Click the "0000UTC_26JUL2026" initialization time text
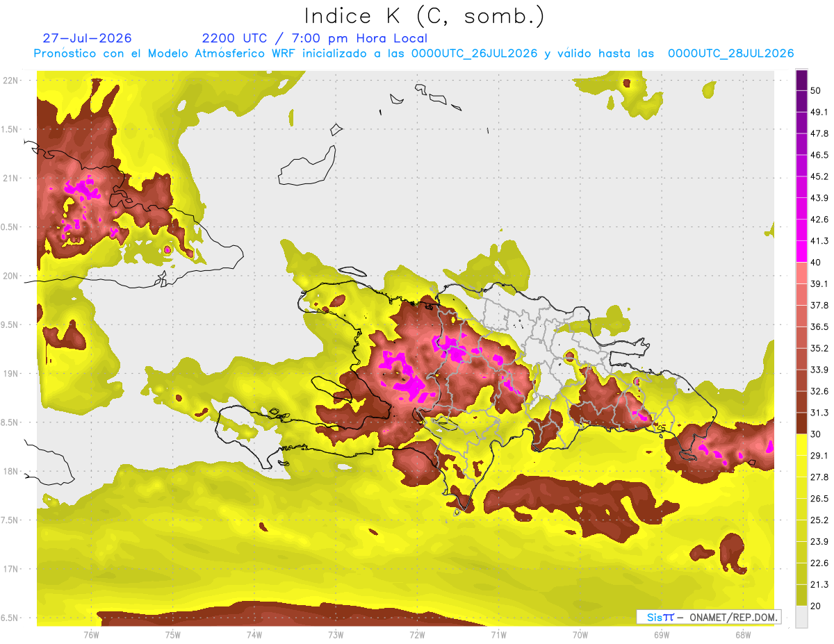Image resolution: width=834 pixels, height=644 pixels. pyautogui.click(x=474, y=53)
